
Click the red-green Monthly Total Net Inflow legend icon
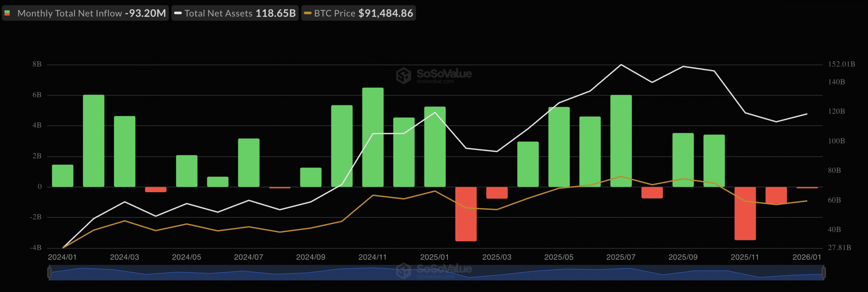point(7,13)
